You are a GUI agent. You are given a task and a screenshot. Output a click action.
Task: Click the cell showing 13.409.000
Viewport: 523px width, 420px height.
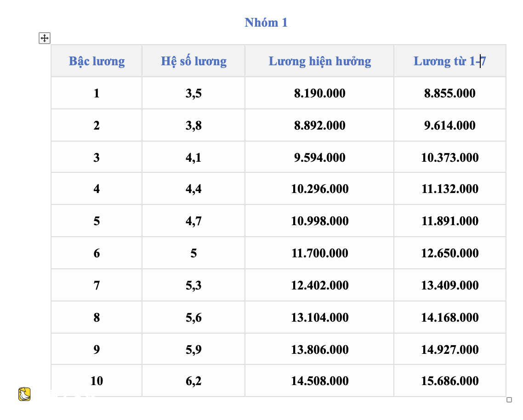point(449,285)
